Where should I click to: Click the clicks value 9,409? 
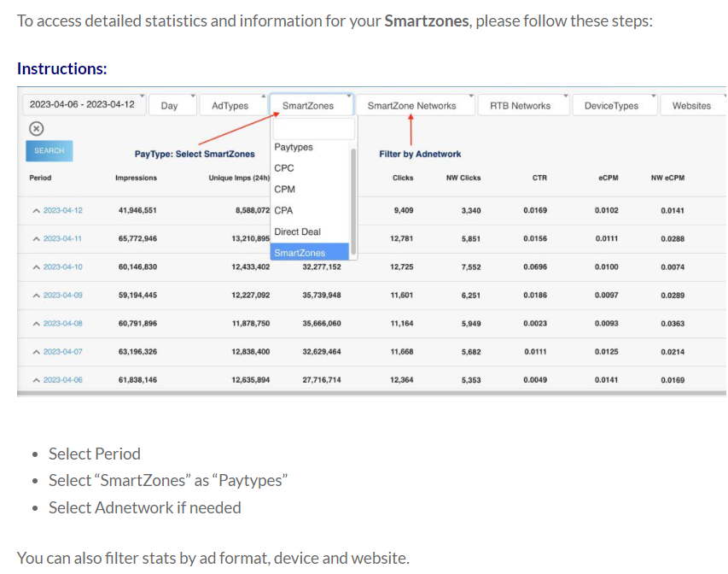404,210
